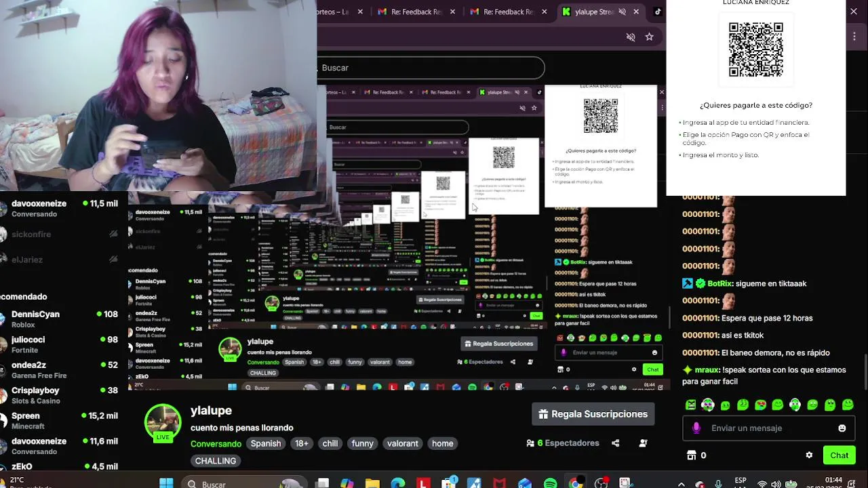
Task: Open Google Chrome taskbar icon
Action: [x=576, y=483]
